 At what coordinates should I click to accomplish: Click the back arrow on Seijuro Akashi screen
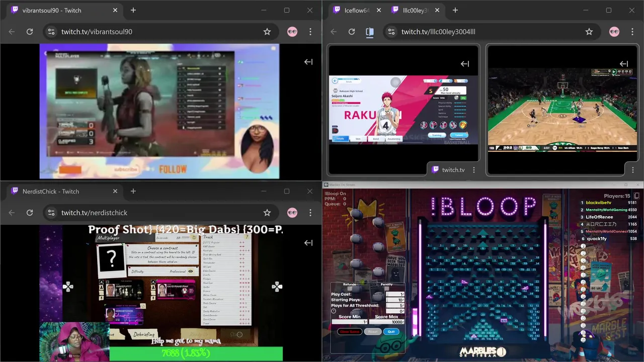[x=335, y=81]
